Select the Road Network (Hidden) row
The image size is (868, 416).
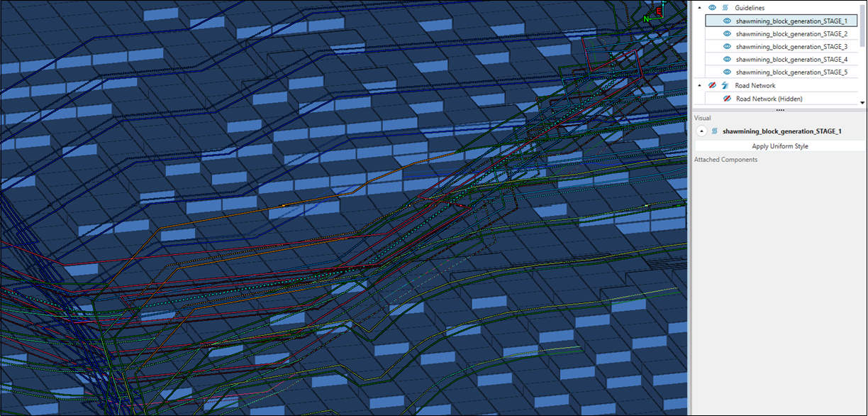pyautogui.click(x=781, y=99)
